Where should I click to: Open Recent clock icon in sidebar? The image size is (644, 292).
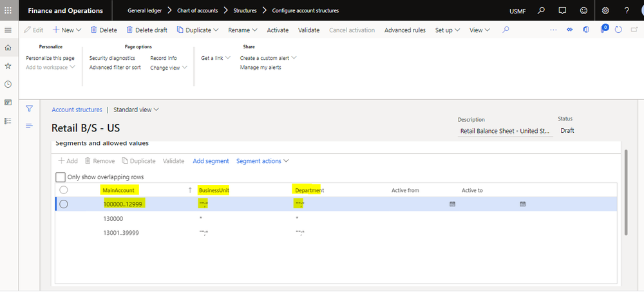tap(8, 84)
